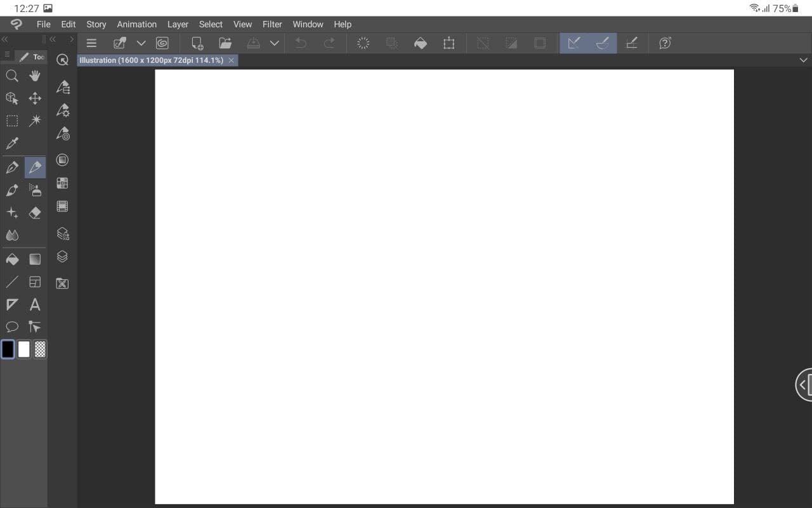Choose the Auto select magic wand tool
The height and width of the screenshot is (508, 812).
[x=35, y=121]
